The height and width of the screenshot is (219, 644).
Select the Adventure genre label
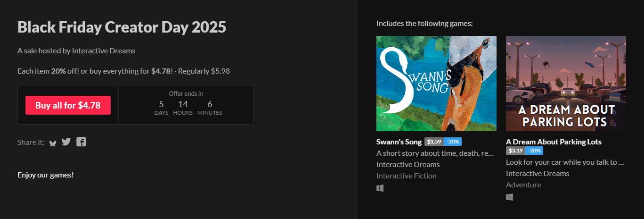[x=523, y=185]
